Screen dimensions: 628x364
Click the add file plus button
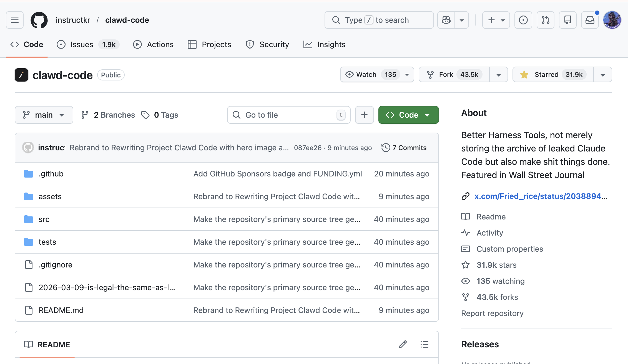[x=364, y=115]
